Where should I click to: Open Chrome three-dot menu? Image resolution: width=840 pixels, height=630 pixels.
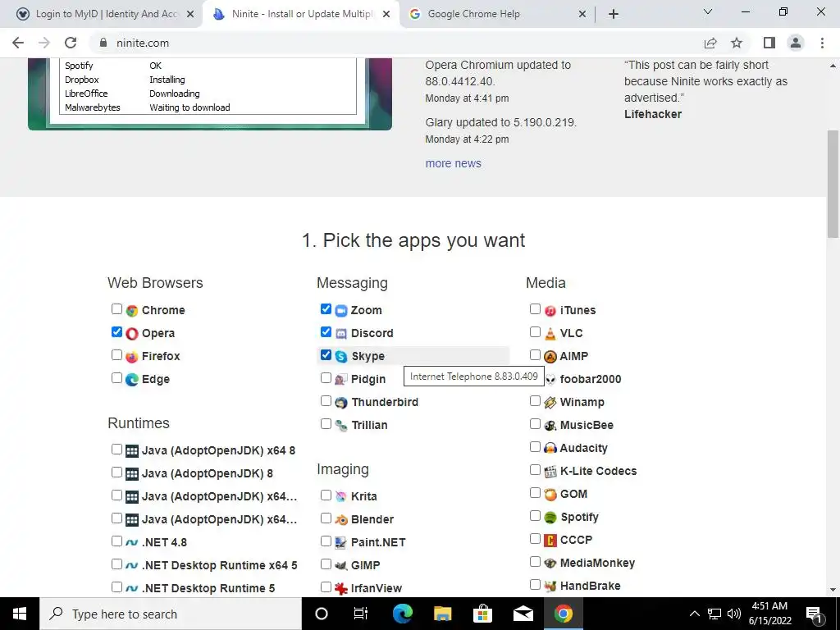pyautogui.click(x=822, y=43)
